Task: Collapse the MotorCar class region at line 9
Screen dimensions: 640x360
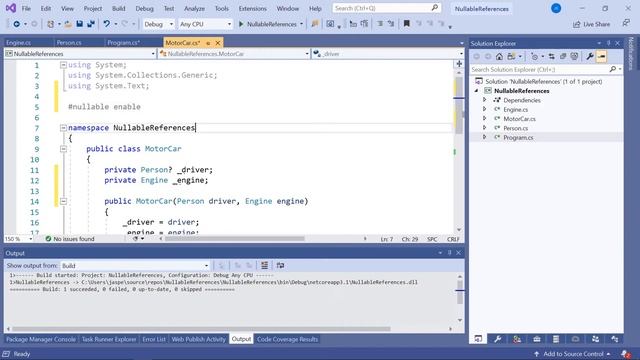Action: [63, 149]
